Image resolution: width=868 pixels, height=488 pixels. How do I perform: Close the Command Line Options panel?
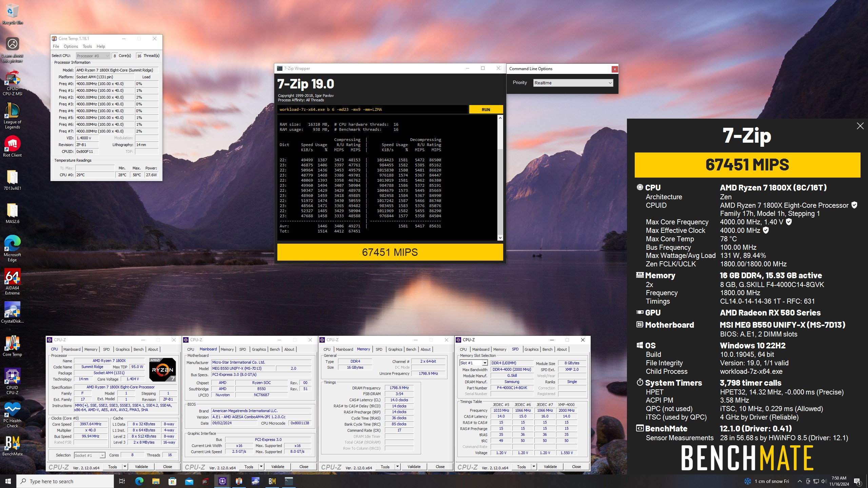coord(614,69)
